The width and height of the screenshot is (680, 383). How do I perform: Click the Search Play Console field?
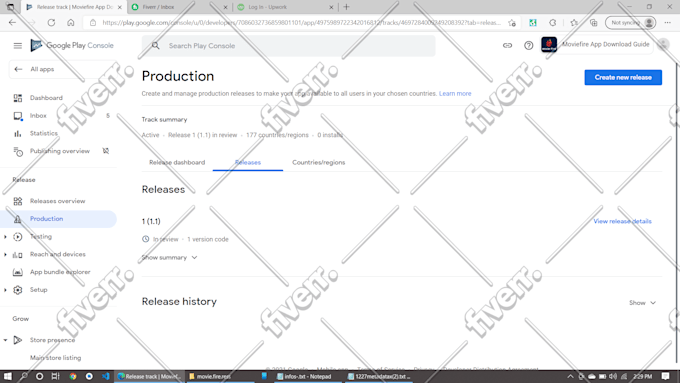coord(288,46)
